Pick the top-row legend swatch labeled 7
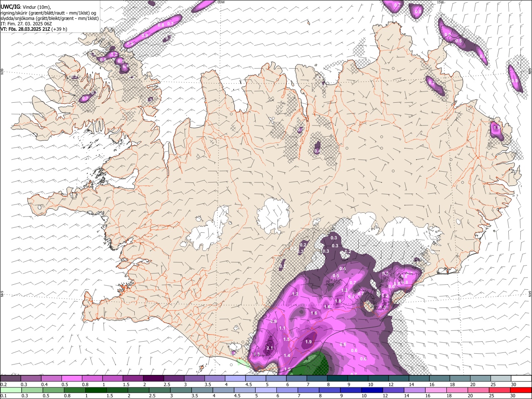The width and height of the screenshot is (532, 399). pyautogui.click(x=317, y=378)
